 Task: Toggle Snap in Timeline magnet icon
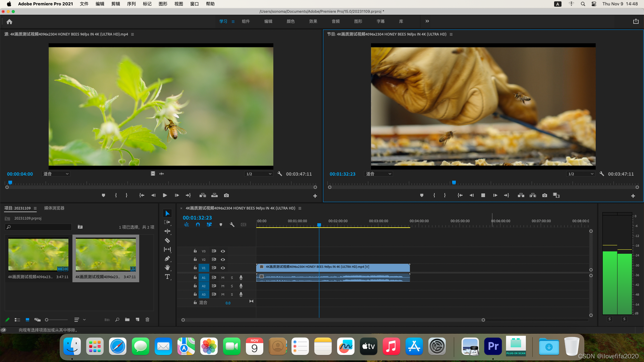(x=198, y=225)
